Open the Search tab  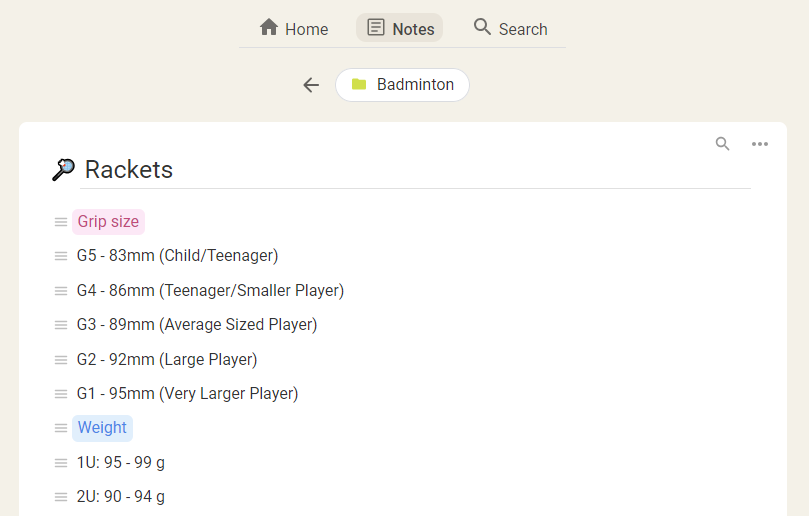[510, 29]
